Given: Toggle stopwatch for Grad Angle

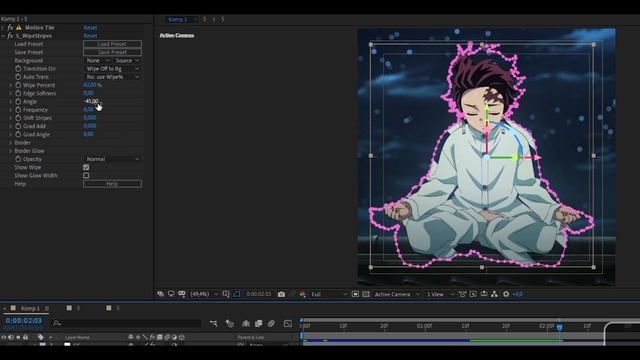Looking at the screenshot, I should (18, 134).
